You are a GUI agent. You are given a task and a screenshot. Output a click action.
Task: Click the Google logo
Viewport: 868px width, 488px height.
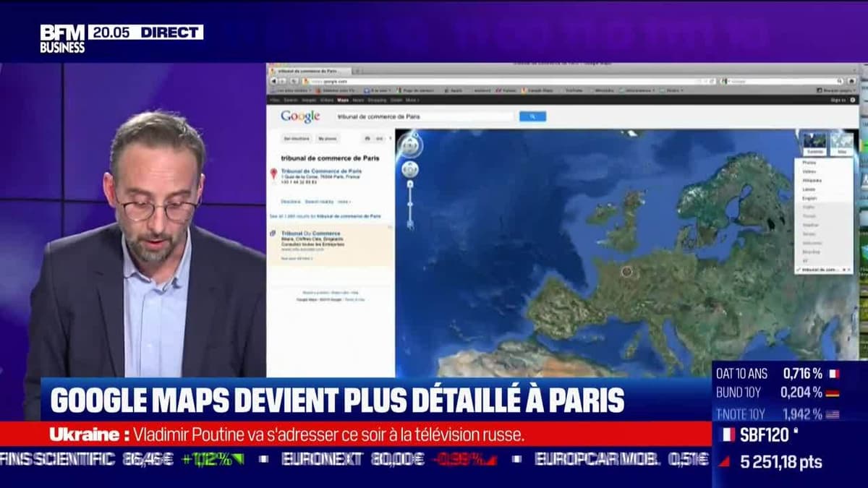(x=300, y=116)
